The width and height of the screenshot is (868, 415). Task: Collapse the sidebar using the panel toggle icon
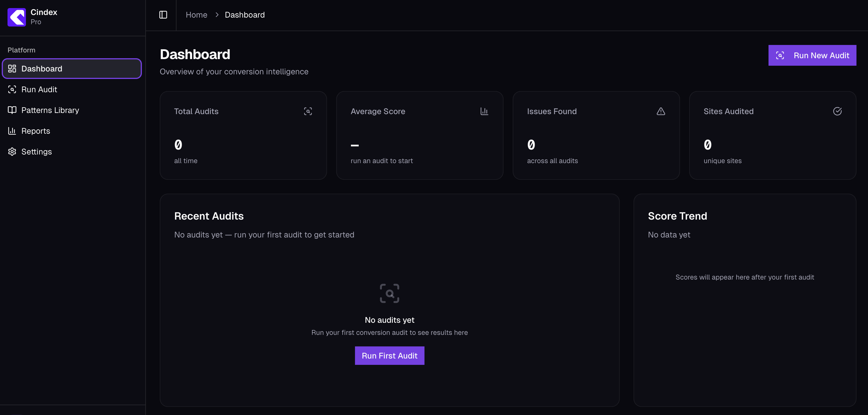[x=163, y=15]
